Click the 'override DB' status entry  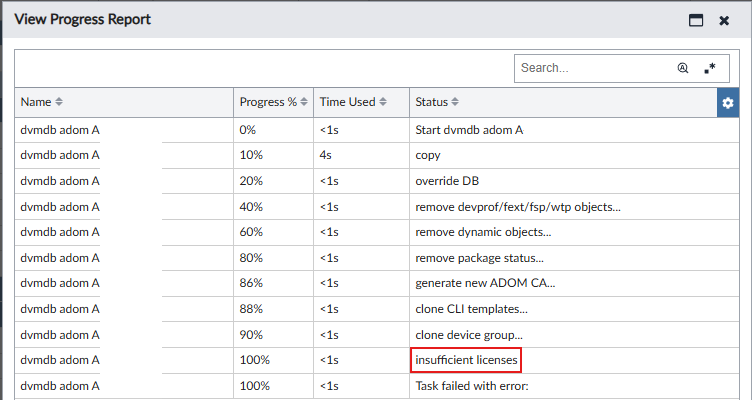446,181
